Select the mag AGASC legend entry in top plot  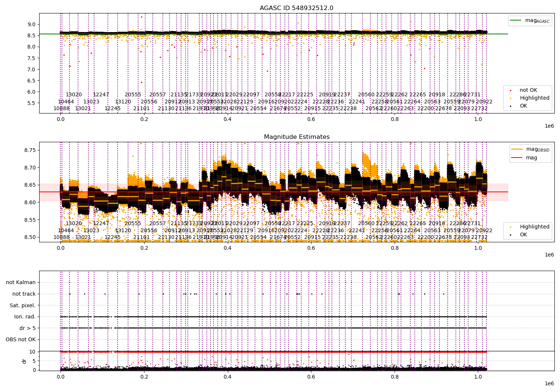click(x=530, y=21)
